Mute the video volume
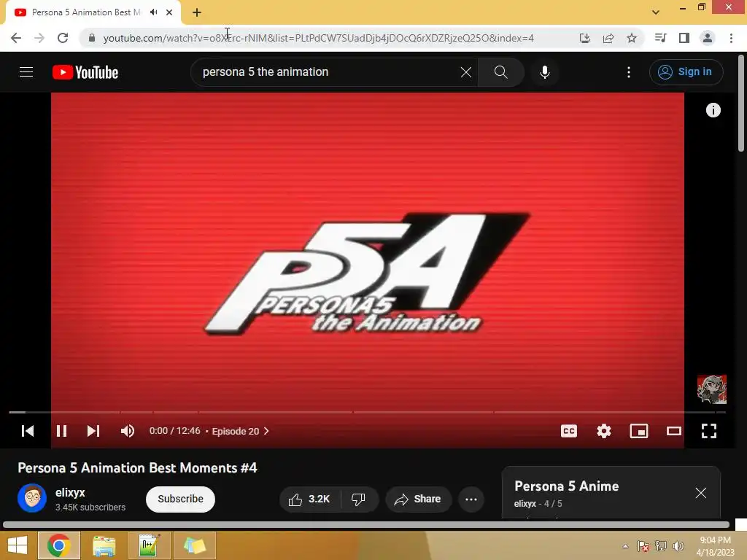 (127, 431)
